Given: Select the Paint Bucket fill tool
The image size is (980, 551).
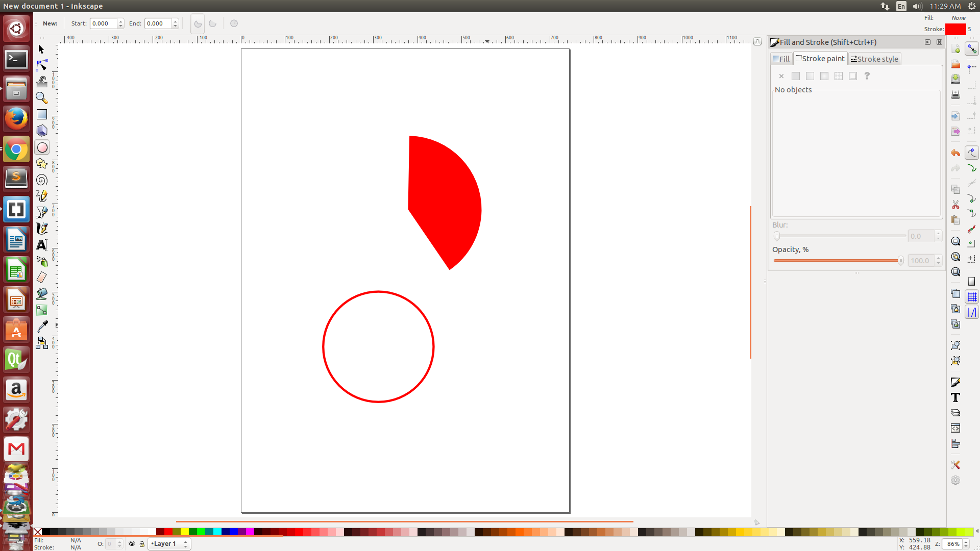Looking at the screenshot, I should pos(42,294).
